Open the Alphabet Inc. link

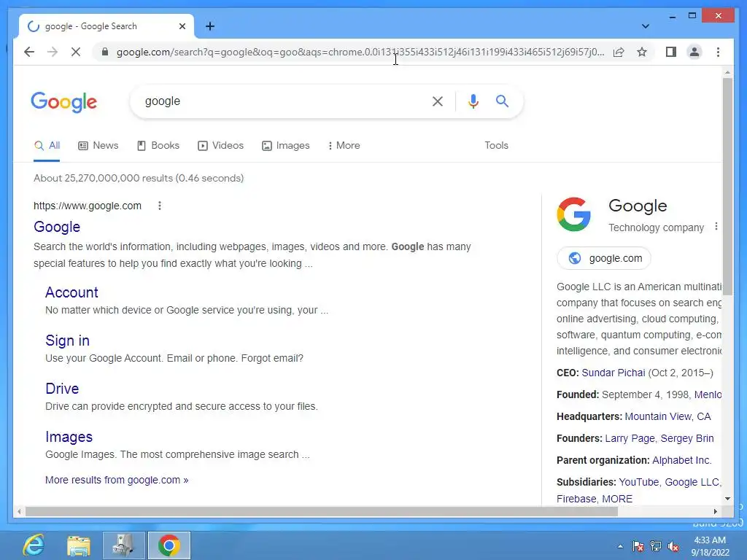click(x=682, y=461)
